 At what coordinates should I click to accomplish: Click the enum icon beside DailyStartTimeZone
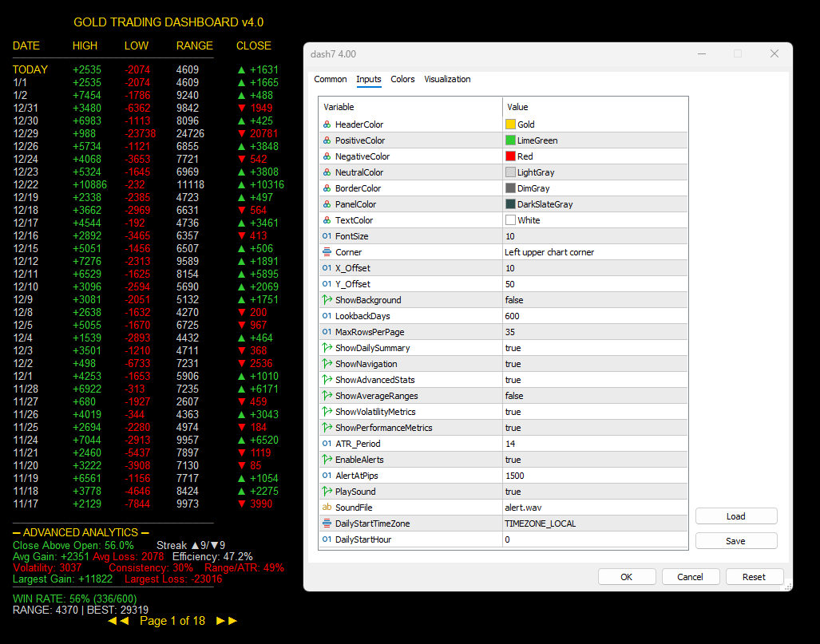[327, 523]
